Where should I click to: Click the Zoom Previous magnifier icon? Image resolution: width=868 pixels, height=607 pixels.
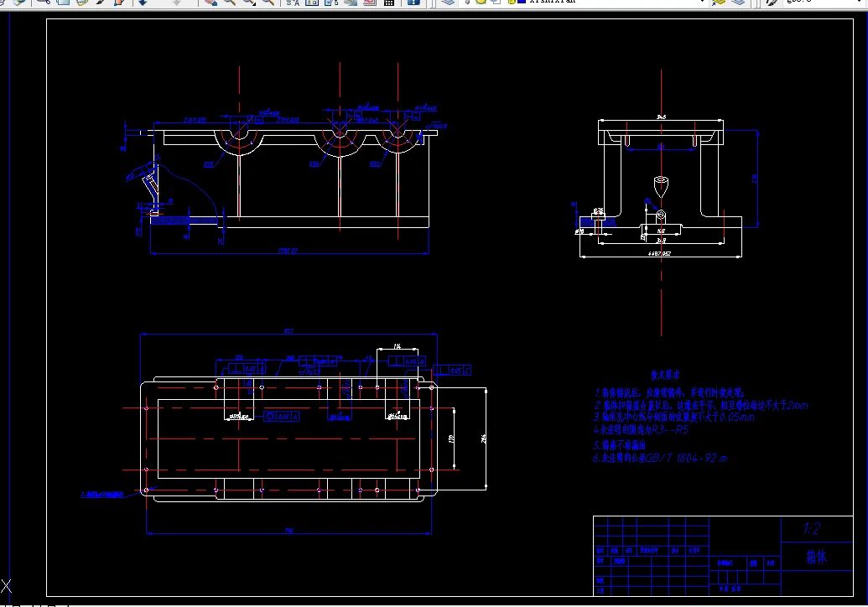[268, 2]
